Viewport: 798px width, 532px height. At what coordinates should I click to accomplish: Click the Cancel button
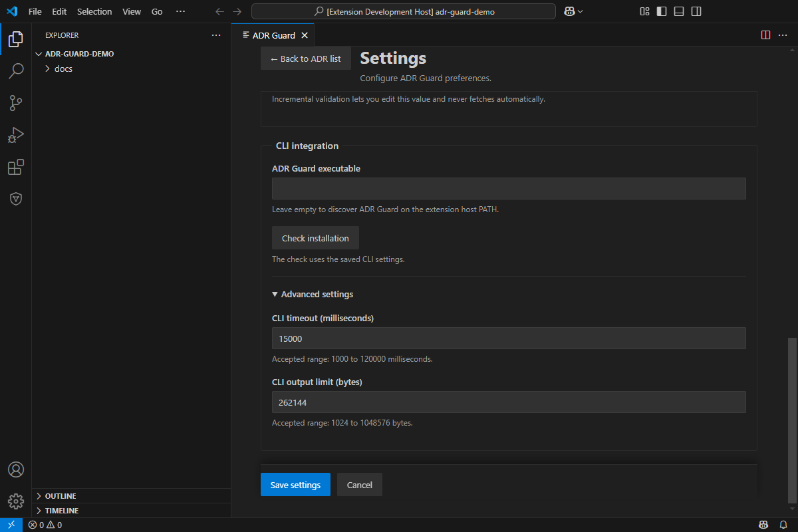pyautogui.click(x=360, y=485)
